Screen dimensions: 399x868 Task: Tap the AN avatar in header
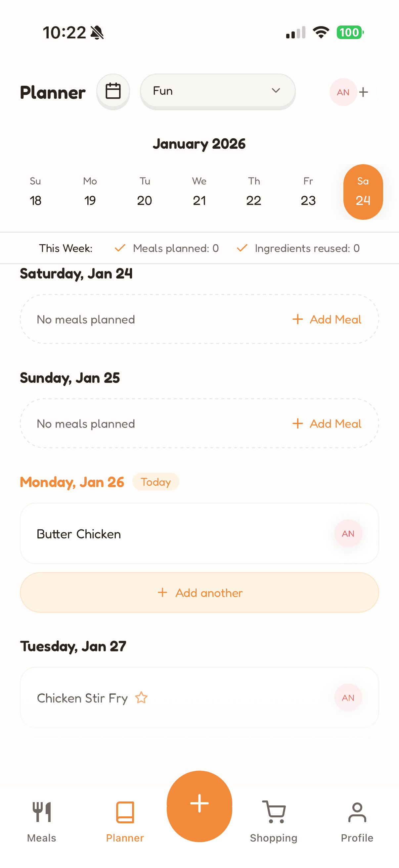pyautogui.click(x=343, y=92)
